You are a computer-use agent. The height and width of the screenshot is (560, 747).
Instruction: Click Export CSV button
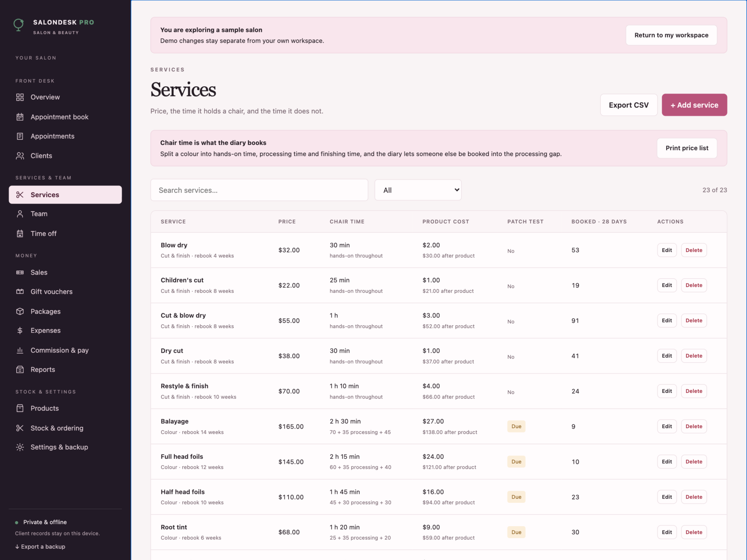pyautogui.click(x=629, y=105)
